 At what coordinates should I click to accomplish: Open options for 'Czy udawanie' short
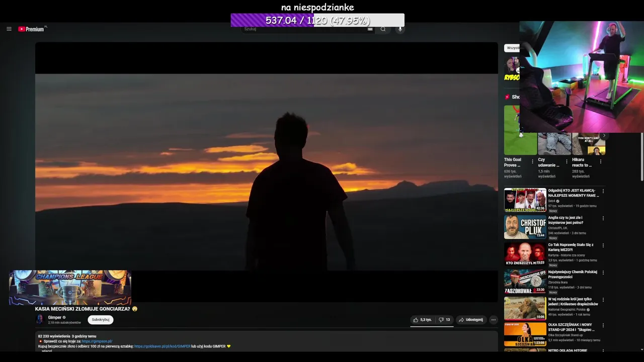click(567, 162)
